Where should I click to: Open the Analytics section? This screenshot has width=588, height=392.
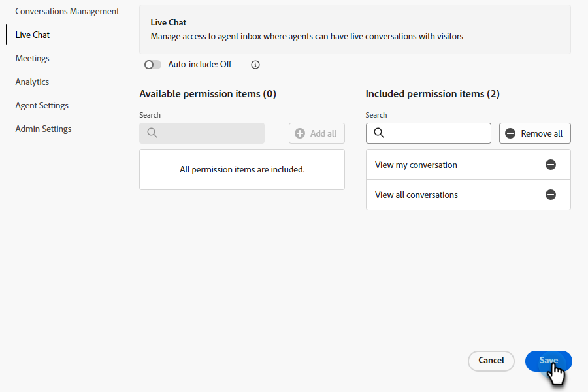click(x=33, y=82)
